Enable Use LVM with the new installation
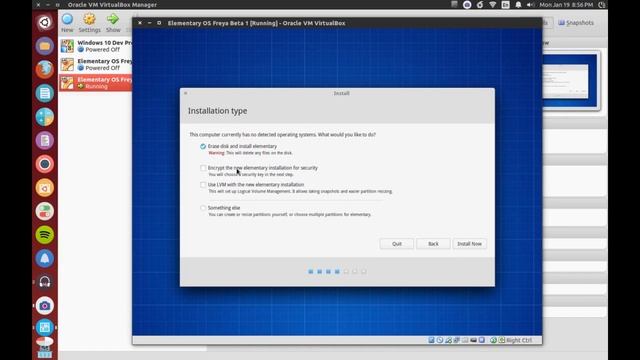640x360 pixels. (x=203, y=184)
